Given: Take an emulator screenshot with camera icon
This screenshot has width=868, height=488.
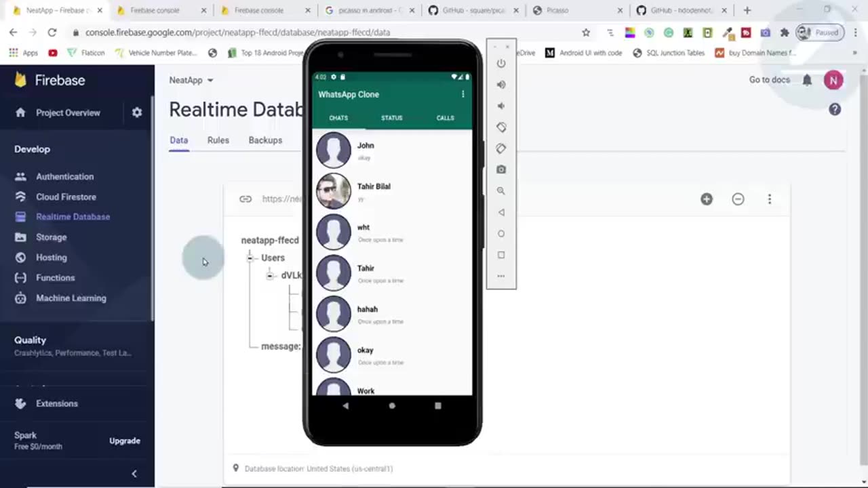Looking at the screenshot, I should (501, 169).
